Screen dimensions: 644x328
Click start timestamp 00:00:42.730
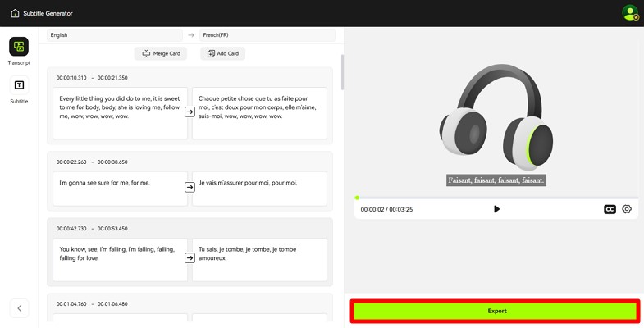point(71,228)
